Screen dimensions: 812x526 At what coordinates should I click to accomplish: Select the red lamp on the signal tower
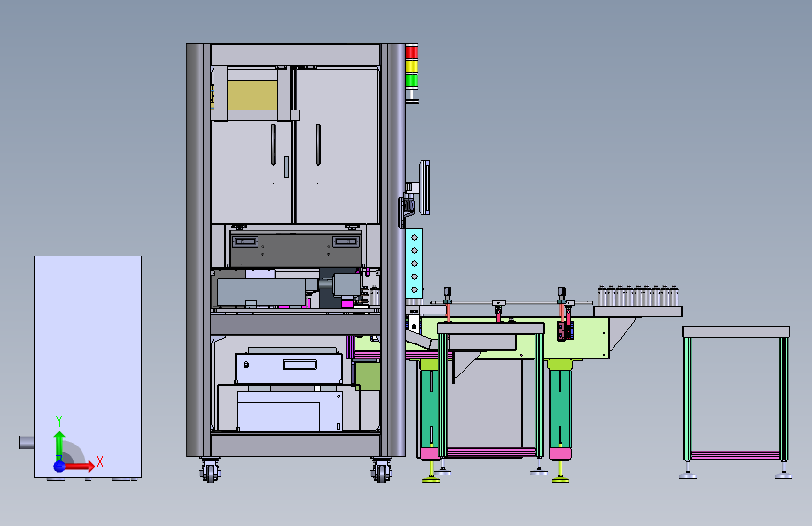point(412,52)
